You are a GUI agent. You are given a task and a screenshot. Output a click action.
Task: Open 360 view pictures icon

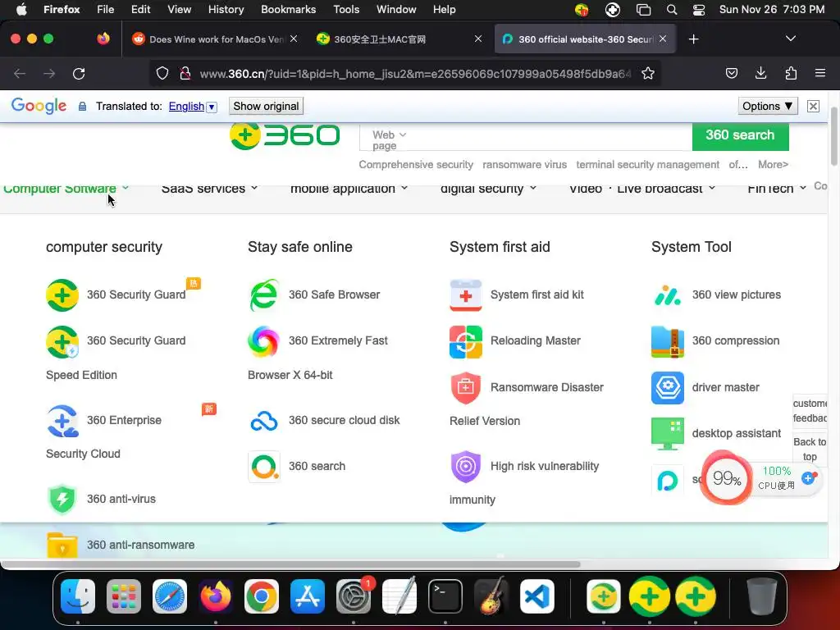point(668,294)
